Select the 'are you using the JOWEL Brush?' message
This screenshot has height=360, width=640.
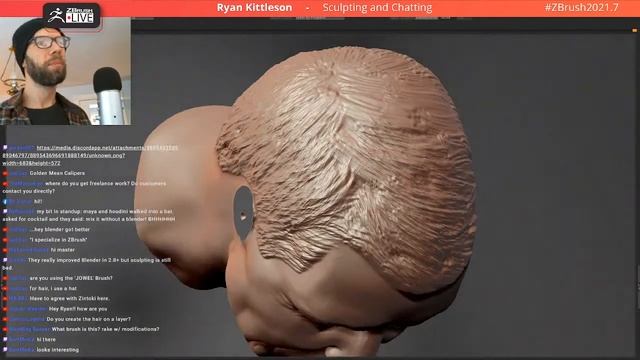pyautogui.click(x=71, y=278)
